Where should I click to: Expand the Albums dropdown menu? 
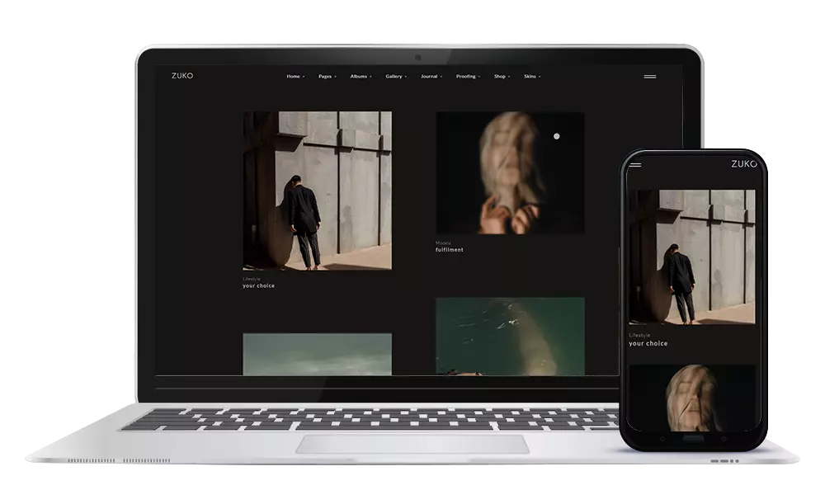359,75
